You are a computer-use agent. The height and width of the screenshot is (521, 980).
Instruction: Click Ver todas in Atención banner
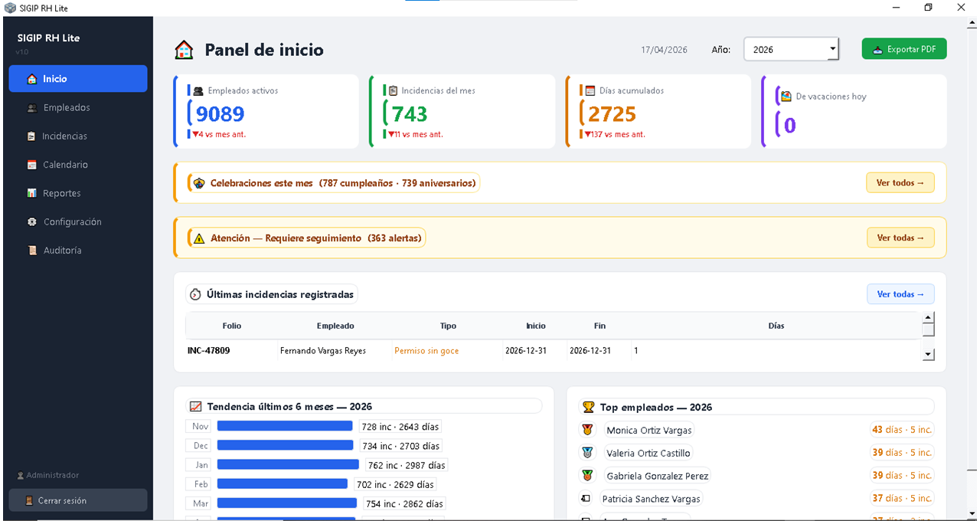click(x=900, y=238)
